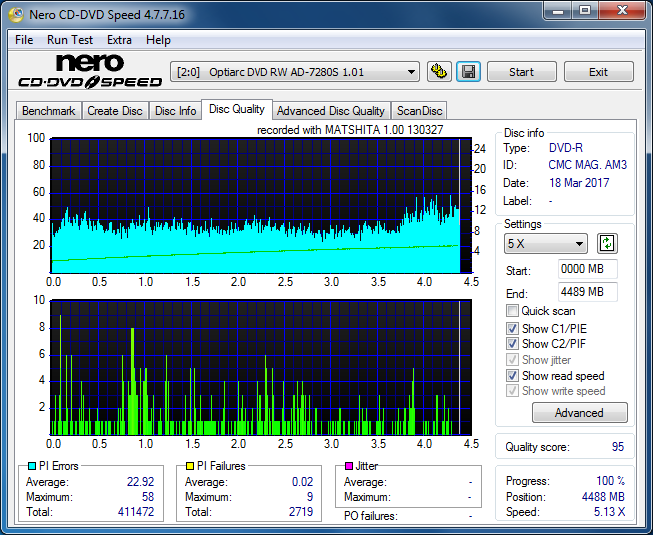Image resolution: width=653 pixels, height=535 pixels.
Task: Click the Nero app icon in title bar
Action: pyautogui.click(x=17, y=15)
